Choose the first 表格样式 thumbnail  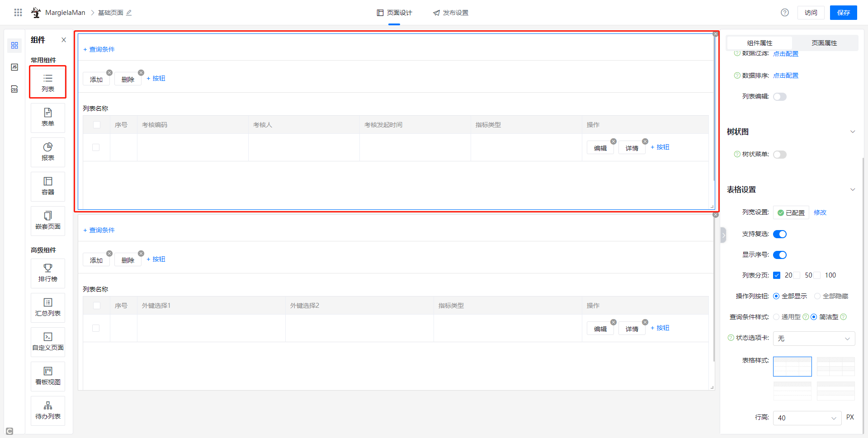(792, 367)
